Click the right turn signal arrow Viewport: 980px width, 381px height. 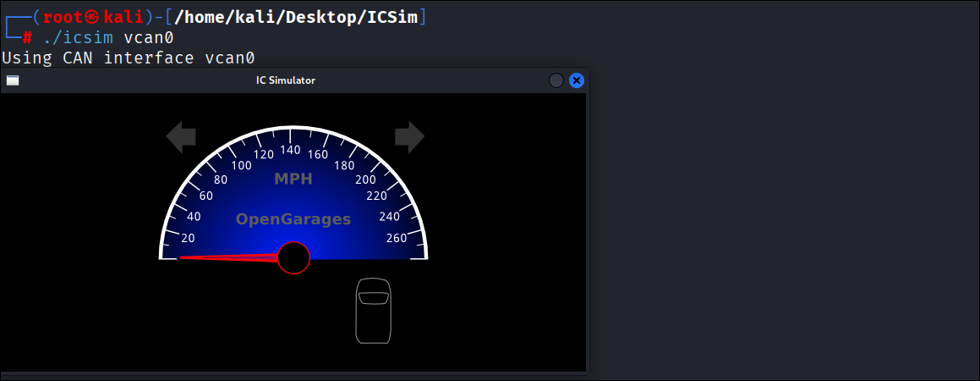409,137
